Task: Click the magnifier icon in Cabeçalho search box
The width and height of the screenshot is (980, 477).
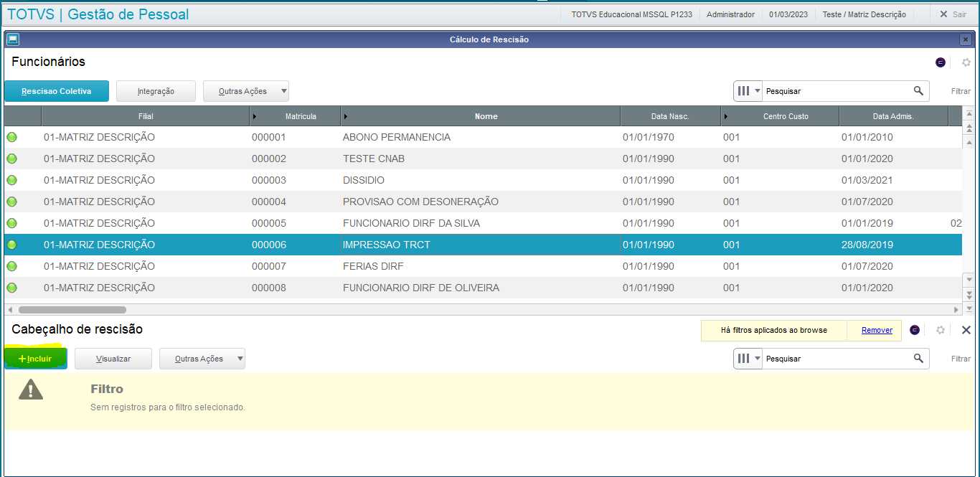Action: [x=918, y=359]
